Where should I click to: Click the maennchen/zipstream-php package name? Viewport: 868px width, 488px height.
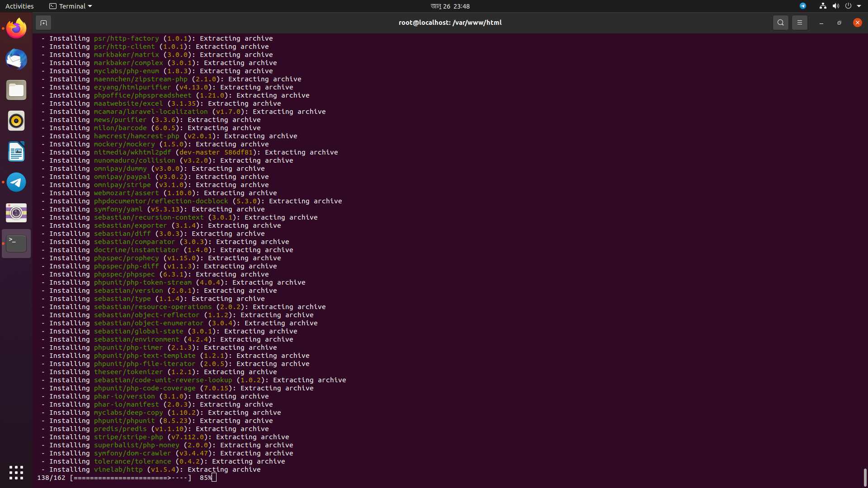[141, 79]
